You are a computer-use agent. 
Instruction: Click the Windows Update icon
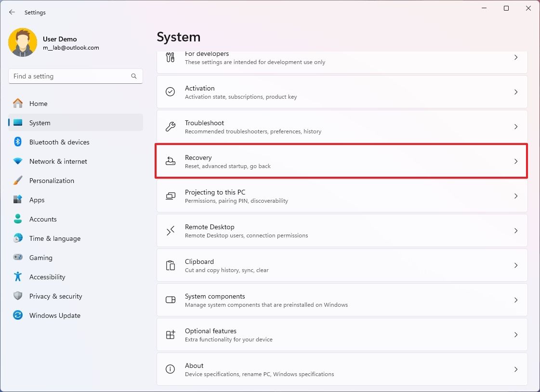pyautogui.click(x=18, y=315)
